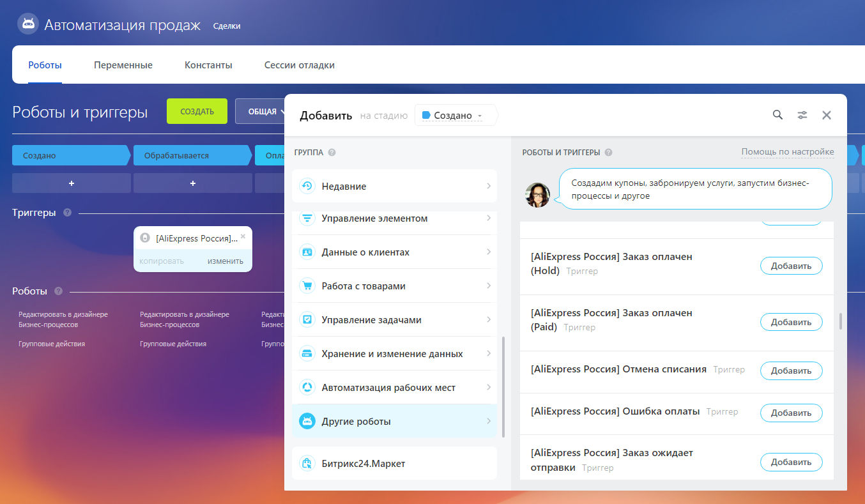Expand Хранение и изменение данных group
This screenshot has width=865, height=504.
489,354
